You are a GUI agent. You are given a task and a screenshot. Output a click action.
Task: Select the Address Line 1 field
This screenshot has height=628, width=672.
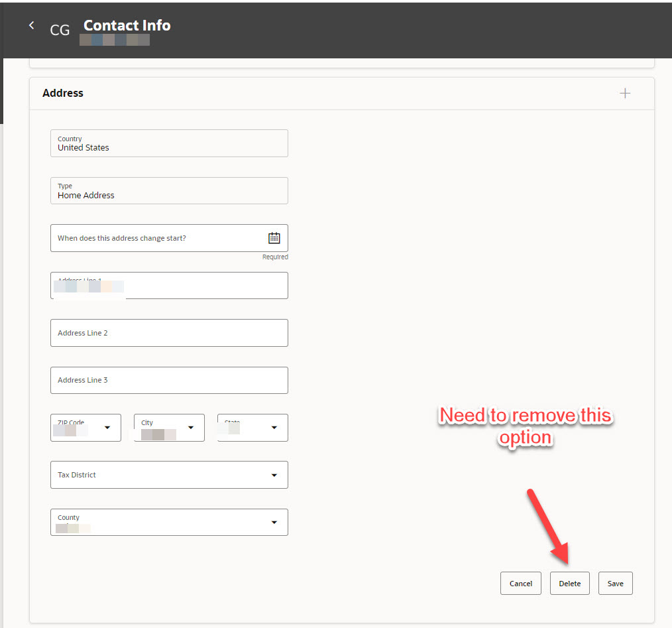tap(169, 285)
